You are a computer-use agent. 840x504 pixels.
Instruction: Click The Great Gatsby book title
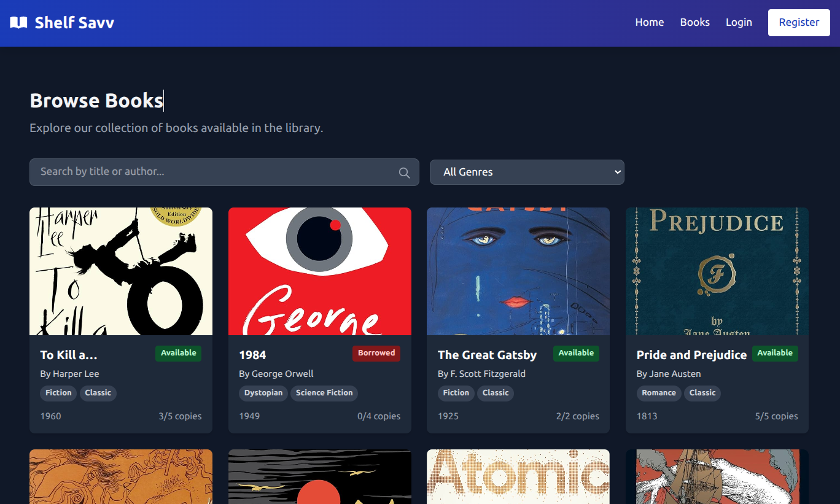pyautogui.click(x=487, y=355)
